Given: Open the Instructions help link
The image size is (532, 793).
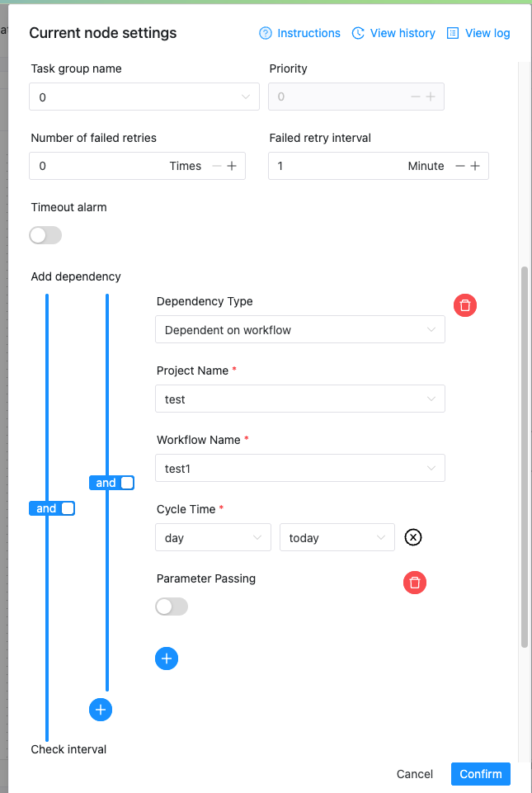Looking at the screenshot, I should pos(300,33).
